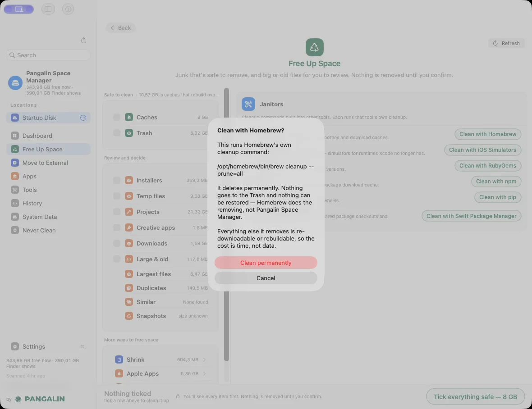Open History in the sidebar
This screenshot has height=409, width=532.
click(x=48, y=203)
